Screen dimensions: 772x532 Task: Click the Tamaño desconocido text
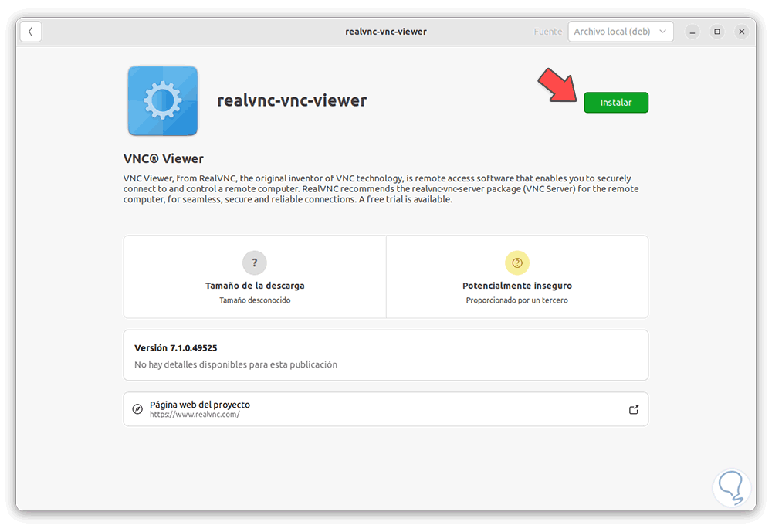(255, 300)
